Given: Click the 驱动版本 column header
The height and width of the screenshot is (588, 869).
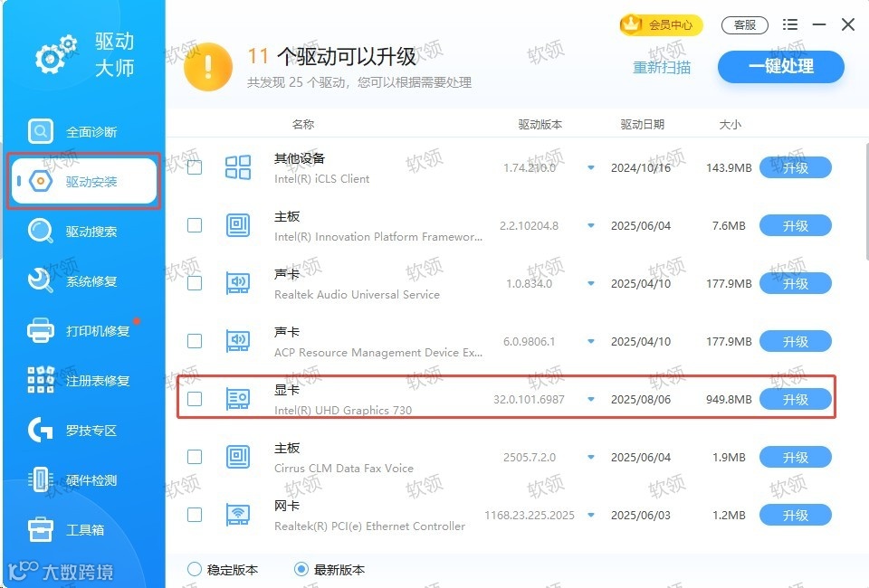Looking at the screenshot, I should tap(540, 124).
